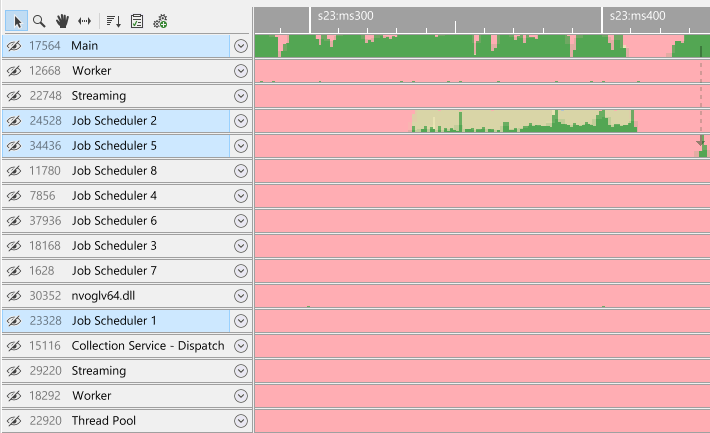710x433 pixels.
Task: Toggle visibility of Streaming thread 22748
Action: point(14,96)
